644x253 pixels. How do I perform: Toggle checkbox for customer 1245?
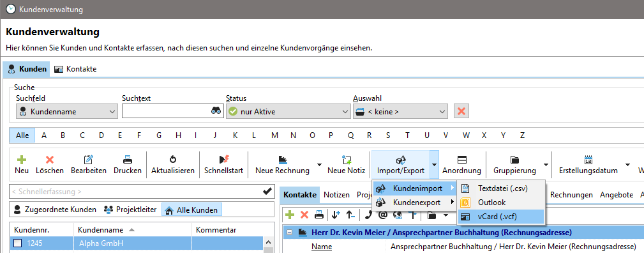(18, 243)
